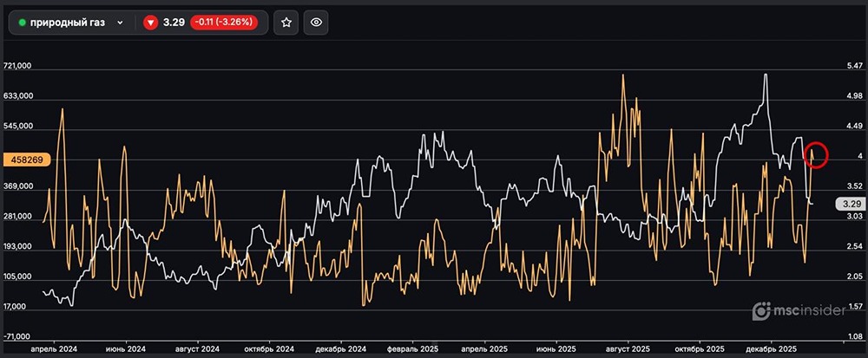Select the 3.29 right axis price tag
This screenshot has width=868, height=358.
coord(848,204)
